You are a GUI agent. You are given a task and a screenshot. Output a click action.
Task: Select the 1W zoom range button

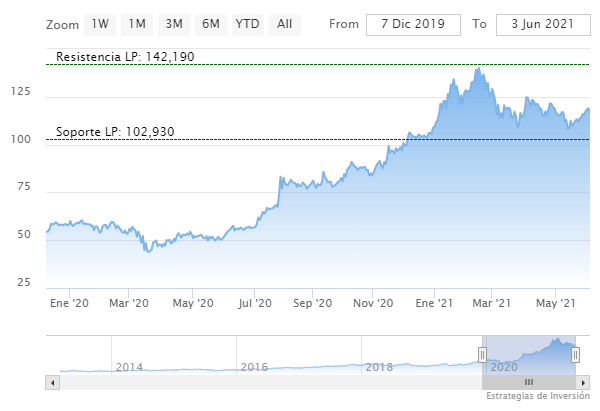click(100, 23)
